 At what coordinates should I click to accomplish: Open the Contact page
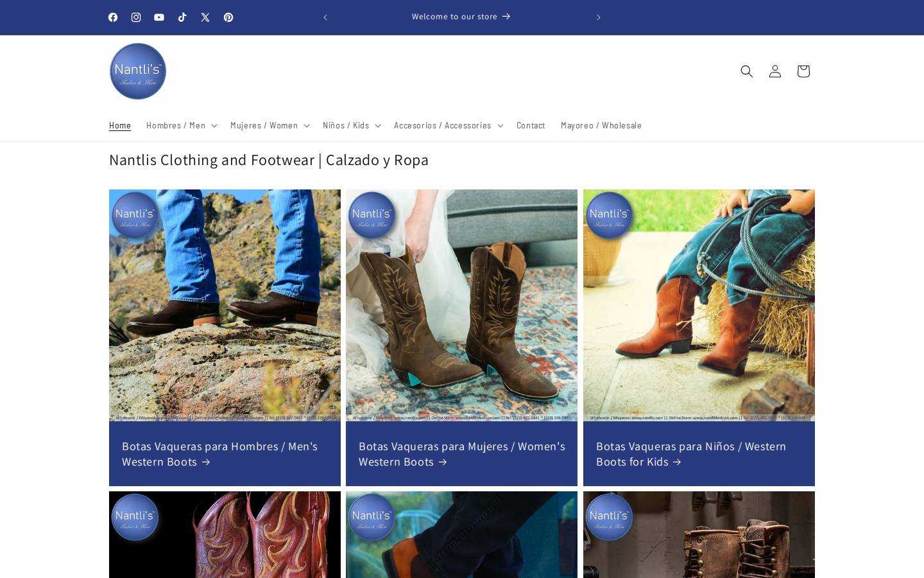[531, 125]
